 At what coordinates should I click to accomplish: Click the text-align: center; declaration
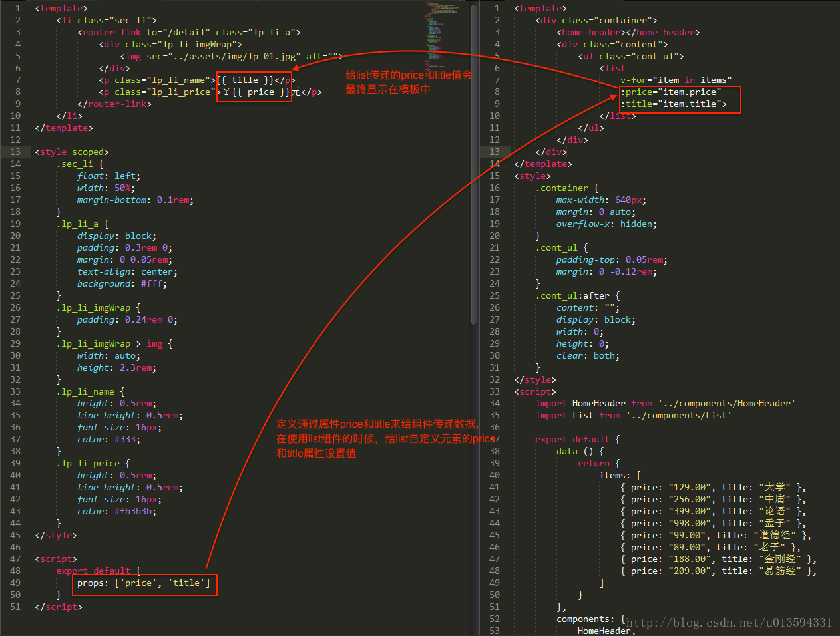click(127, 271)
